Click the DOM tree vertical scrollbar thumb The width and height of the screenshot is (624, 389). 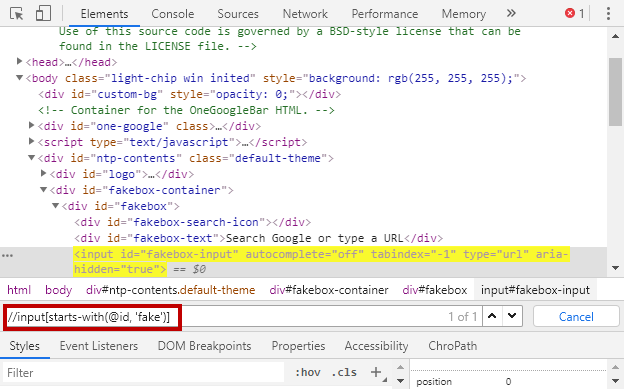pos(615,92)
